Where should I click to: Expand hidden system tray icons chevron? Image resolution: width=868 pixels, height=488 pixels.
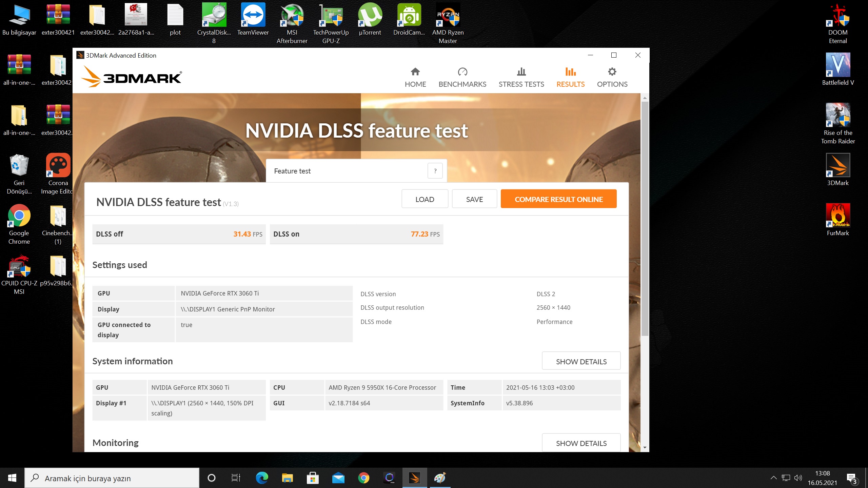(x=773, y=478)
